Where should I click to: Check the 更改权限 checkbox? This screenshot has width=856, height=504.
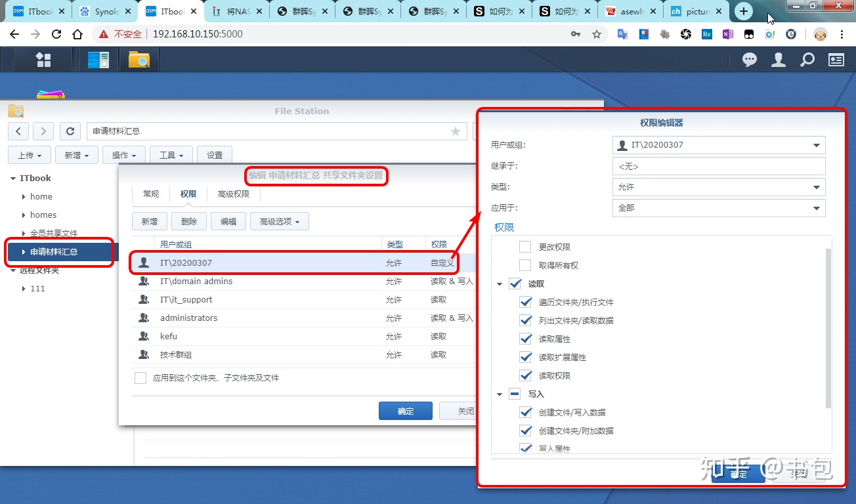(x=525, y=247)
